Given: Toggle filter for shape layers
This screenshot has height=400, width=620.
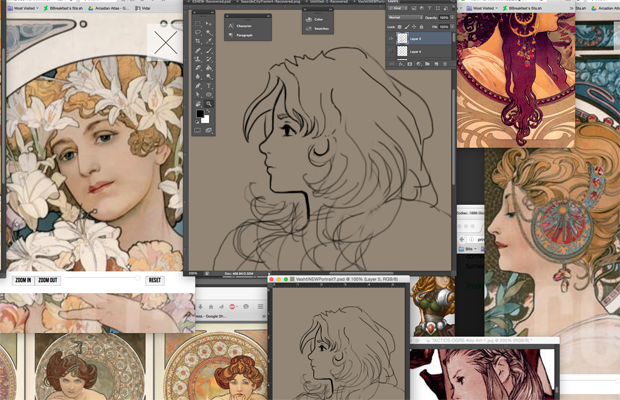Looking at the screenshot, I should click(x=438, y=8).
